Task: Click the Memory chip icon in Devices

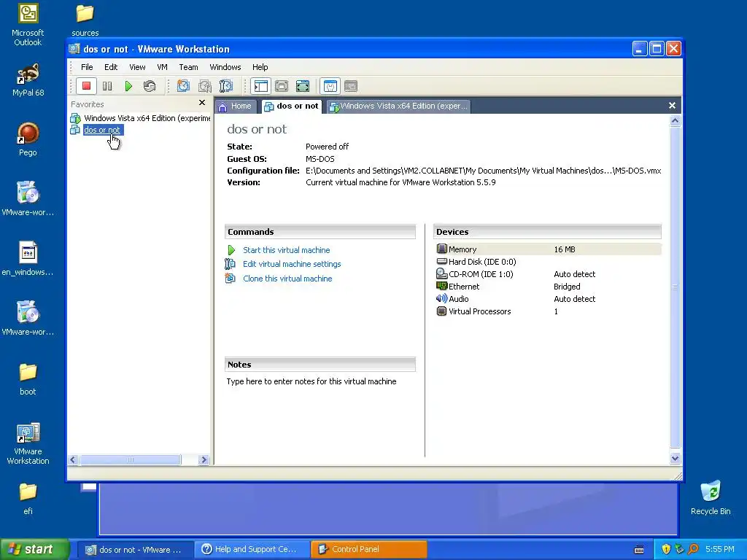Action: 441,249
